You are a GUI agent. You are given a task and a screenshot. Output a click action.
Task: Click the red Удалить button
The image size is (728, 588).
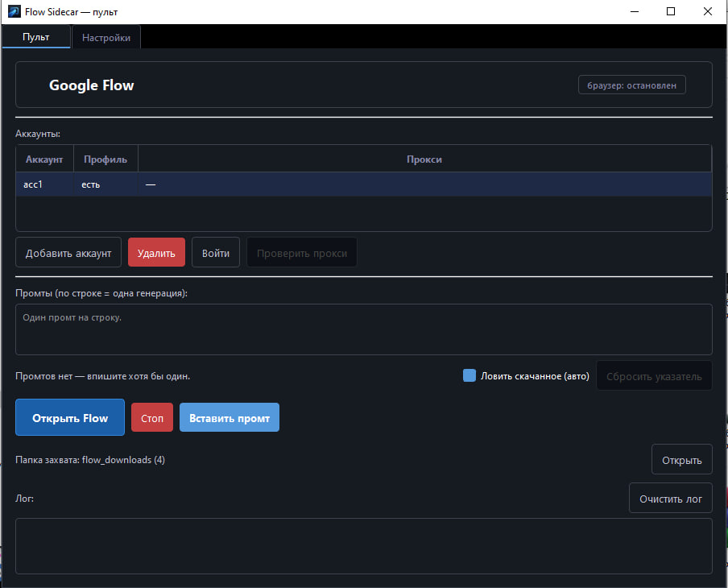coord(156,253)
